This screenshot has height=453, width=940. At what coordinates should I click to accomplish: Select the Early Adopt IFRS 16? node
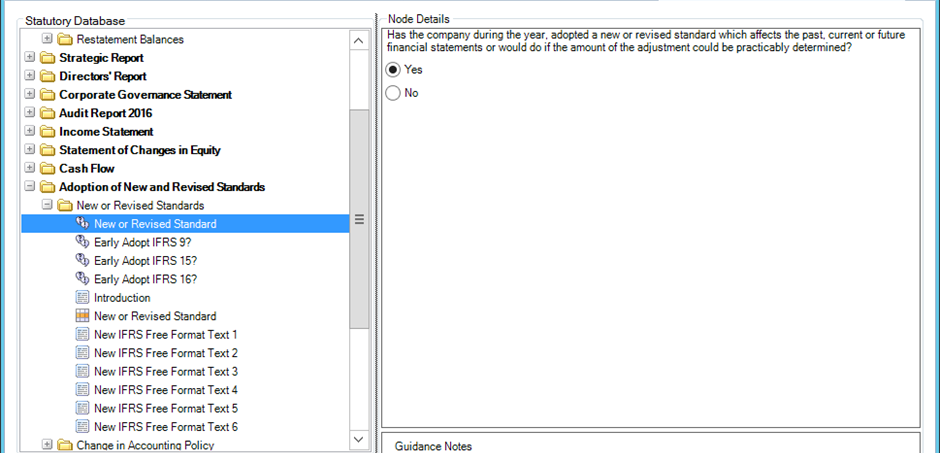(x=146, y=279)
